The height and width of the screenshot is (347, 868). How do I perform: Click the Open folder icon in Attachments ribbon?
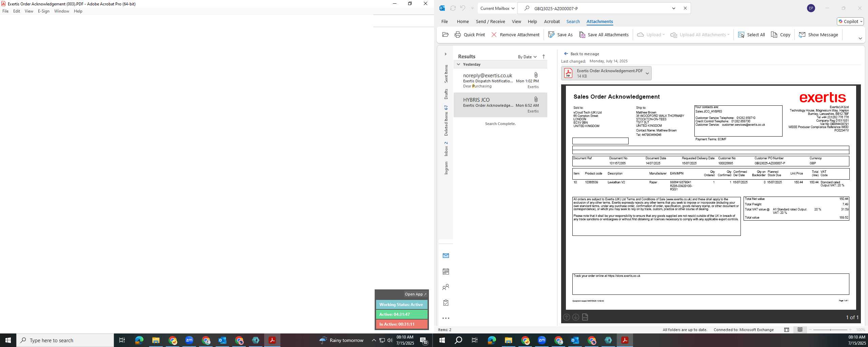[x=446, y=35]
